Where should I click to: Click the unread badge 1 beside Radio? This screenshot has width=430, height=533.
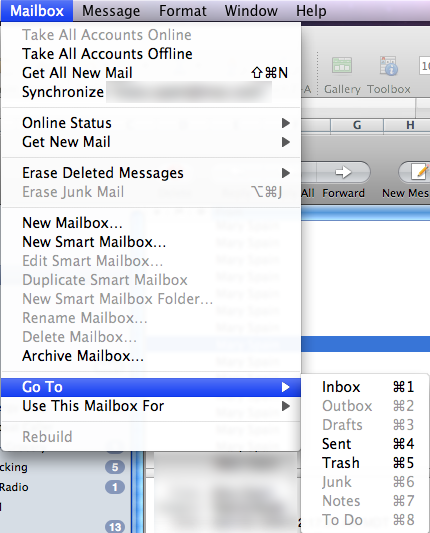point(115,487)
